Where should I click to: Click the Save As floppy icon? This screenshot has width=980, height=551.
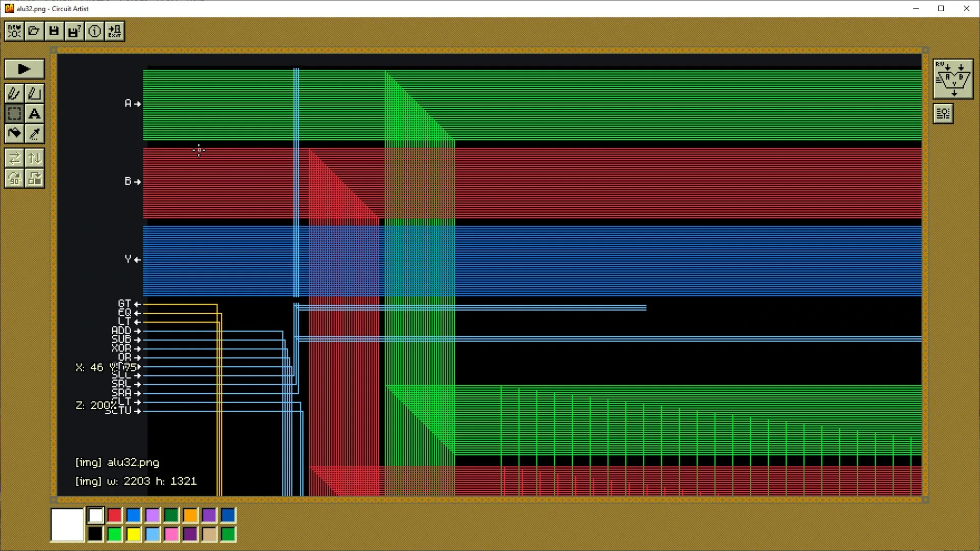point(74,31)
